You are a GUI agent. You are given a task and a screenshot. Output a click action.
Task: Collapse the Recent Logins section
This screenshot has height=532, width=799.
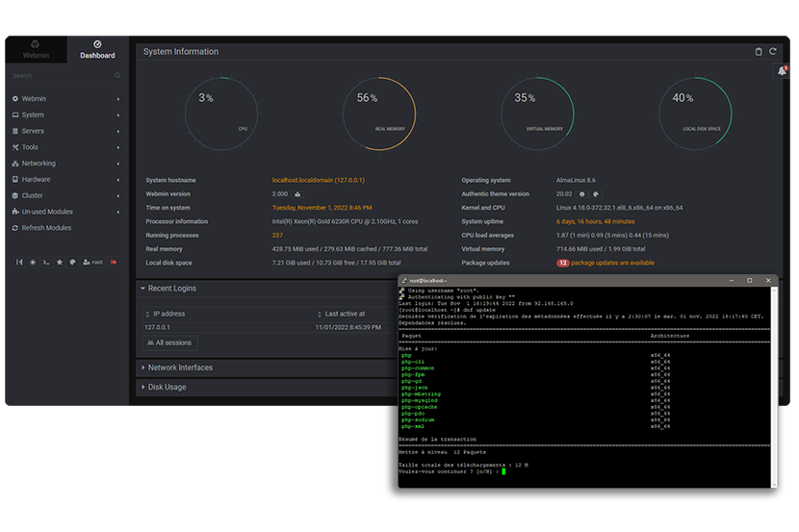(168, 289)
